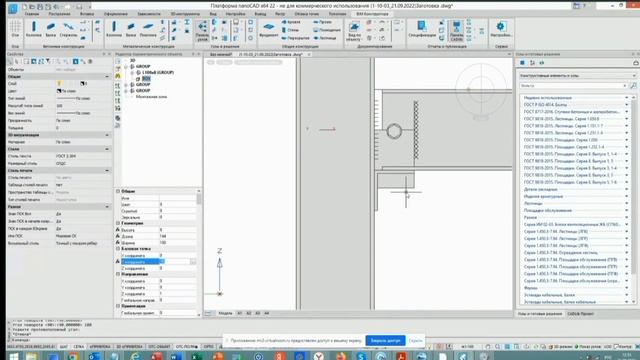The width and height of the screenshot is (640, 360).
Task: Click the Скрыть link in sharing bar
Action: coord(416,340)
